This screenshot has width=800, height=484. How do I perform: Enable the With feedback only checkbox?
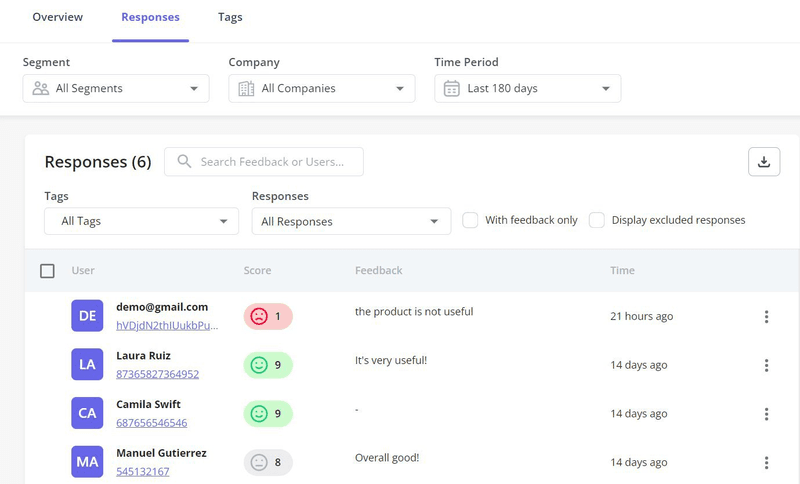[470, 220]
